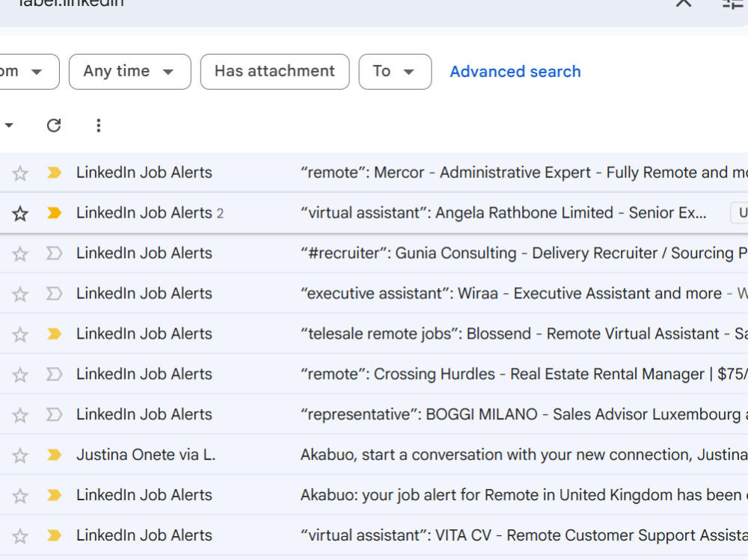Open the Any time filter dropdown
The height and width of the screenshot is (560, 748).
[129, 72]
